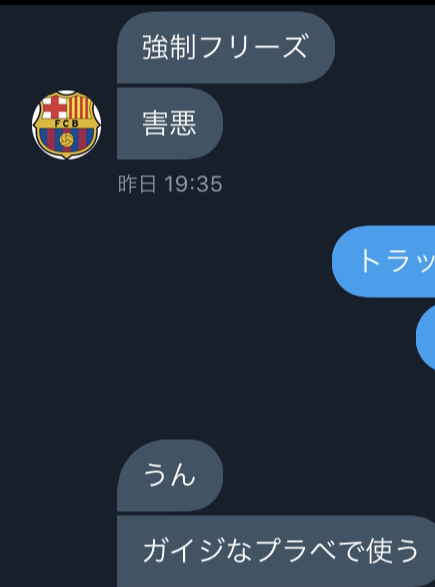Tap the 昨日 19:35 timestamp
The width and height of the screenshot is (435, 587).
[x=170, y=184]
